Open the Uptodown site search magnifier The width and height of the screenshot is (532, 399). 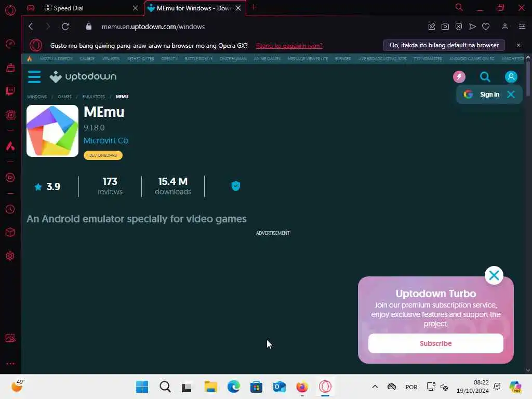click(x=485, y=77)
